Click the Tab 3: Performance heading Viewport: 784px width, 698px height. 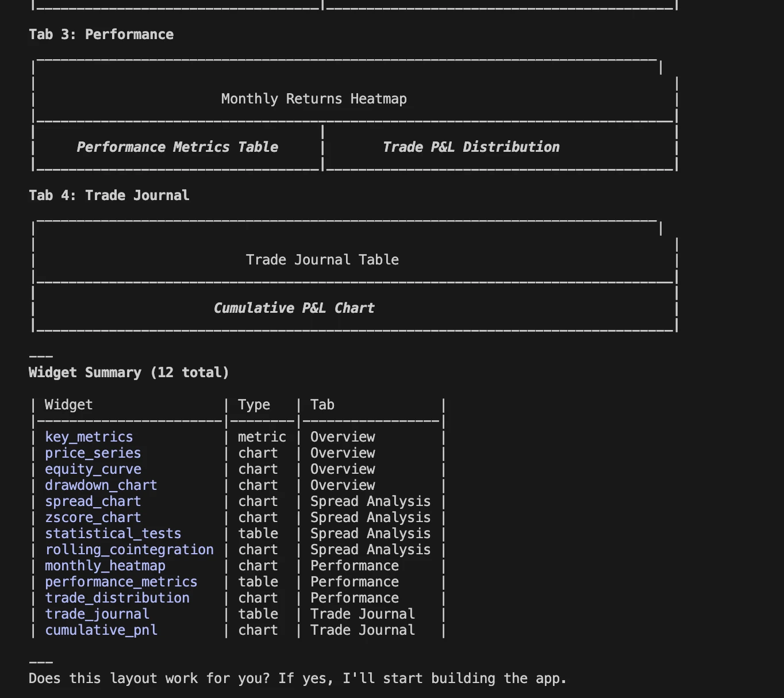101,34
